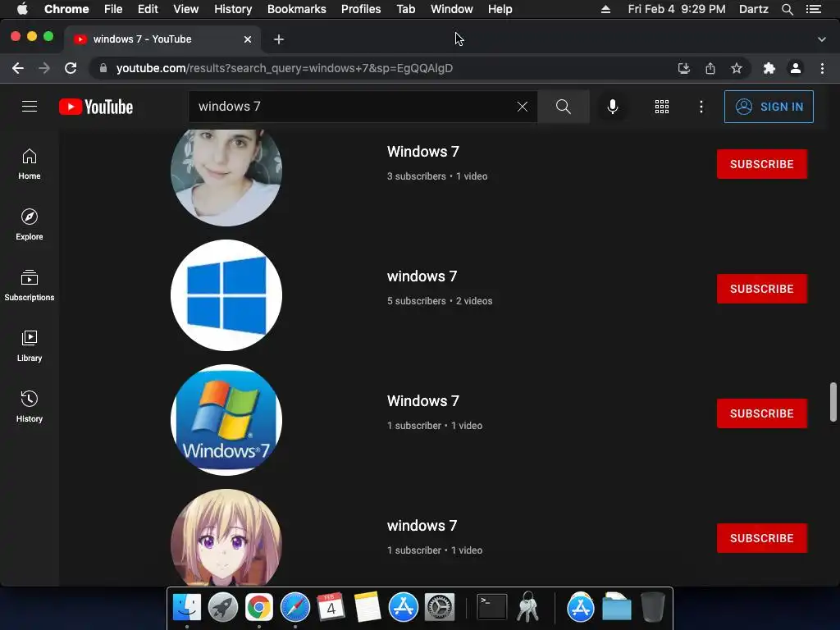The height and width of the screenshot is (630, 840).
Task: Open the Windows 7 flag logo avatar
Action: (x=226, y=420)
